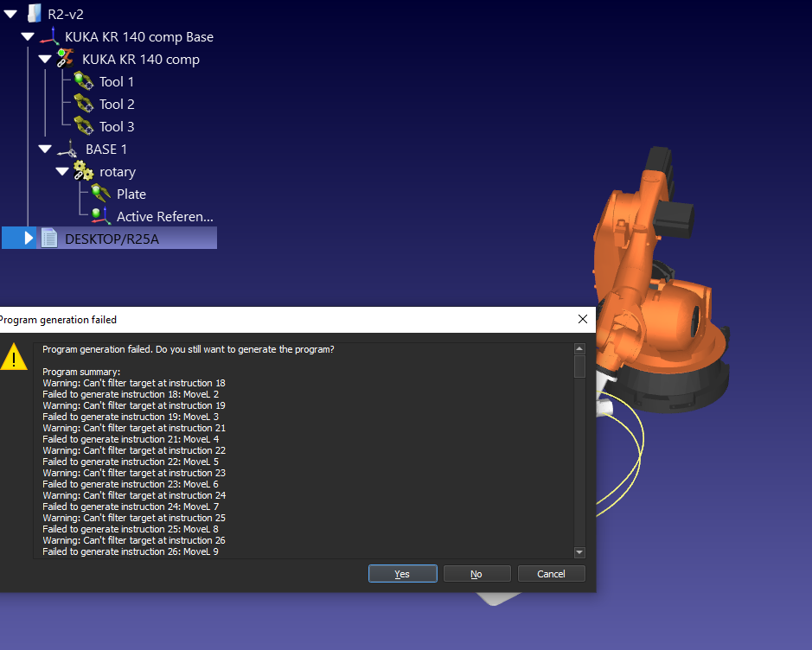Image resolution: width=812 pixels, height=650 pixels.
Task: Click the BASE 1 reference frame icon
Action: coord(67,149)
